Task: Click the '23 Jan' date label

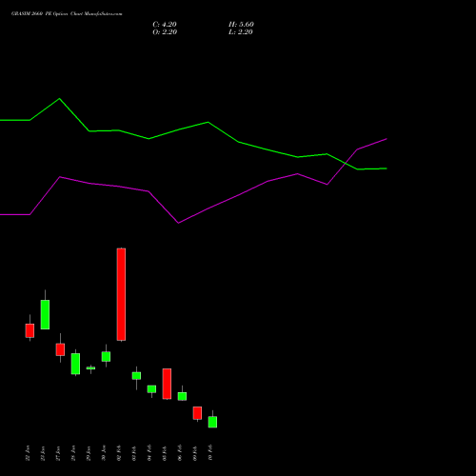Action: (43, 453)
